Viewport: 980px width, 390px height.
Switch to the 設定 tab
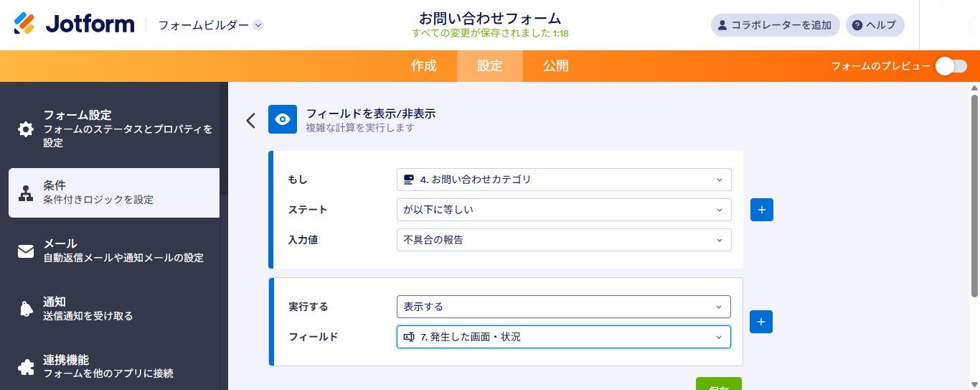pyautogui.click(x=490, y=66)
